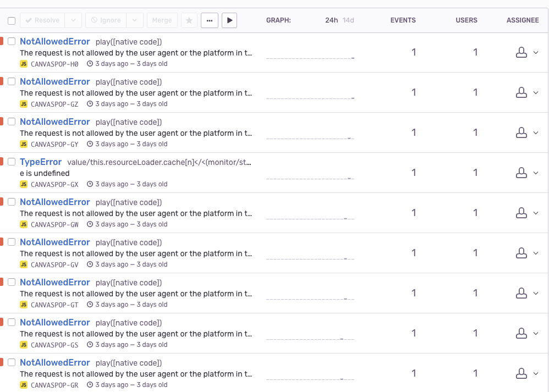
Task: Click the event graph for CANVASPOP-H0
Action: 310,52
